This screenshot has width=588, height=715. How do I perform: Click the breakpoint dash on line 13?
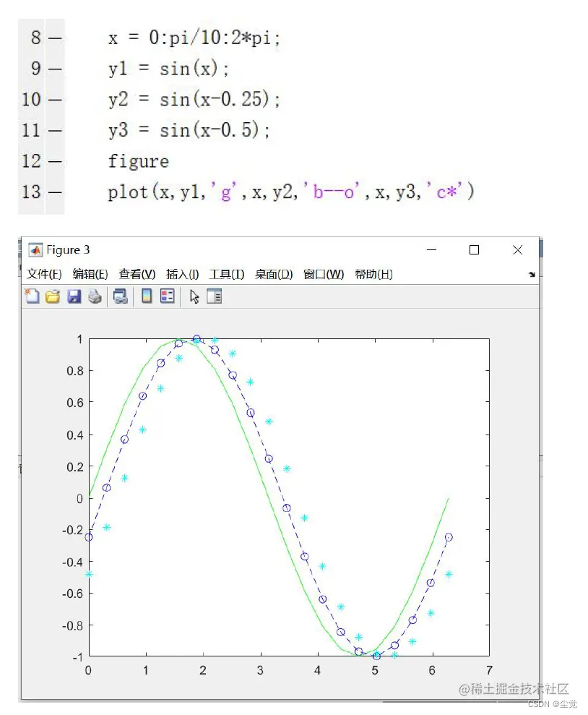(55, 193)
